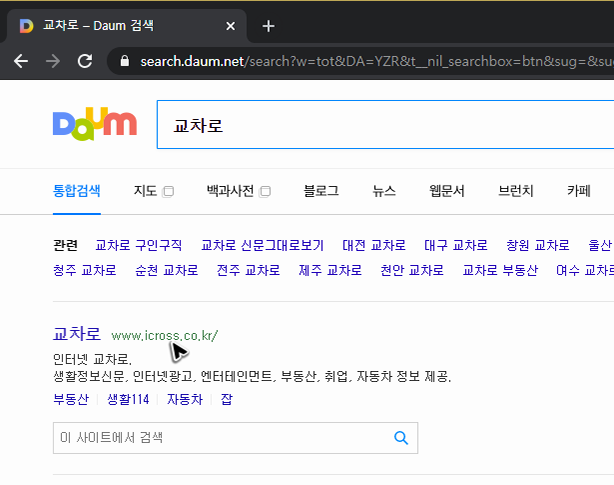The height and width of the screenshot is (485, 614).
Task: Open new-window icon next to 백과사전
Action: [265, 191]
